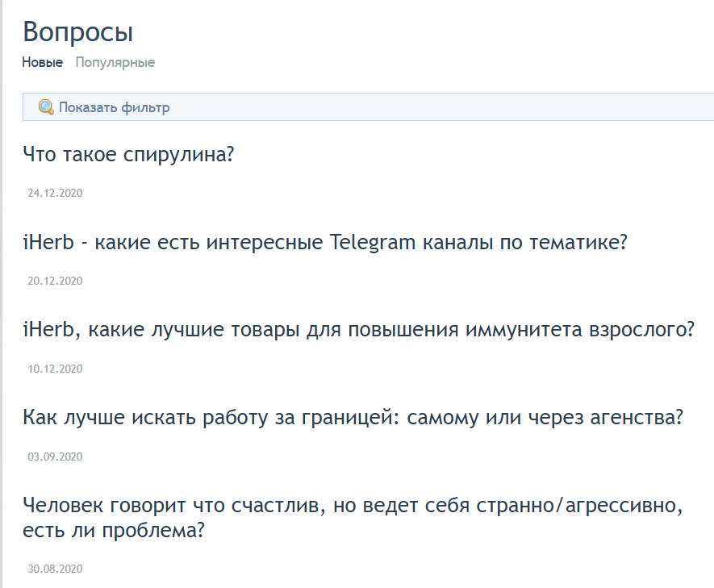Open the iHerb Telegram channels question
This screenshot has height=588, width=714.
click(x=325, y=242)
